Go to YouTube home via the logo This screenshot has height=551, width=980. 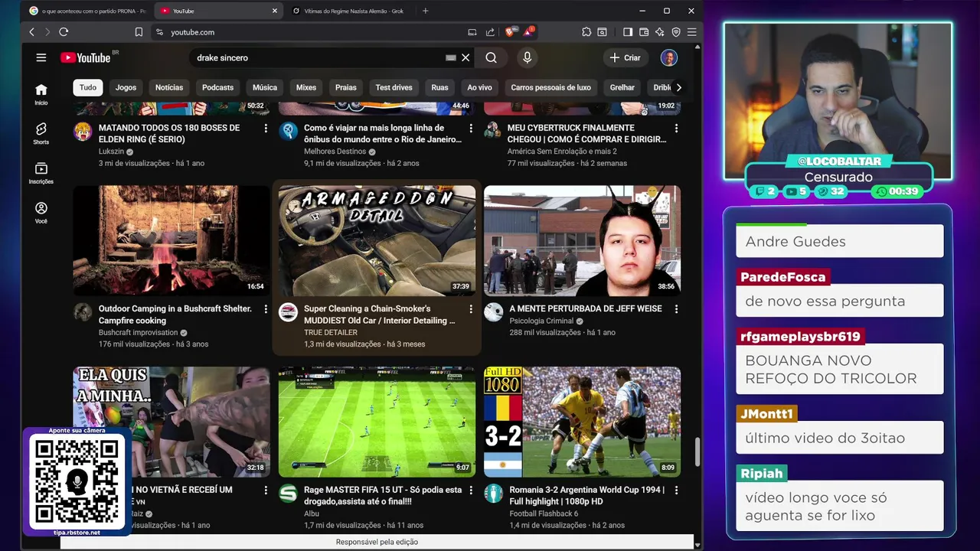86,57
